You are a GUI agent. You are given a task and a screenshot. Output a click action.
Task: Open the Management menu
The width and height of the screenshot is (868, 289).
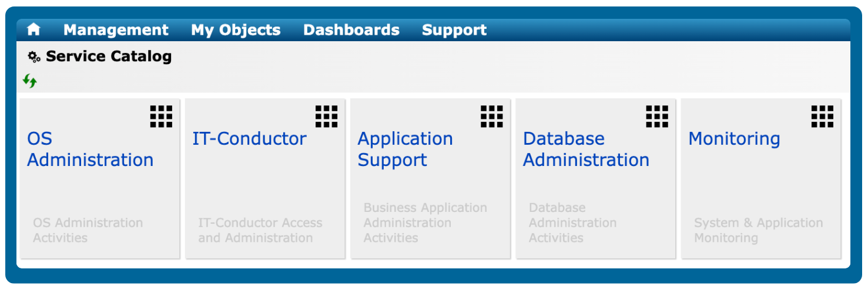pyautogui.click(x=116, y=30)
